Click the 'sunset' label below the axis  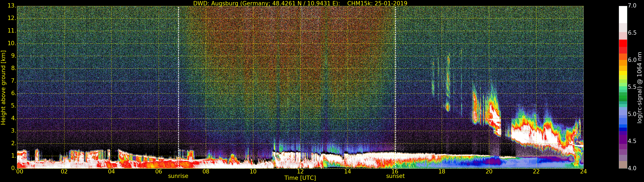click(395, 176)
